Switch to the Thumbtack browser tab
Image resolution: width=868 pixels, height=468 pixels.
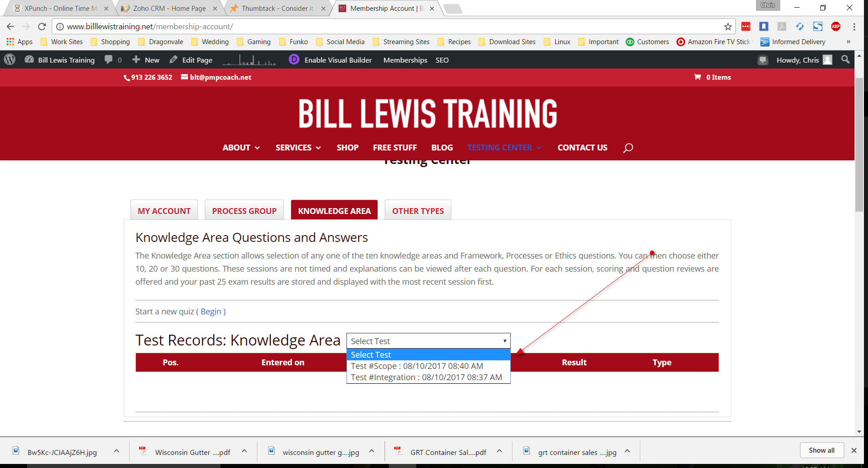(277, 9)
